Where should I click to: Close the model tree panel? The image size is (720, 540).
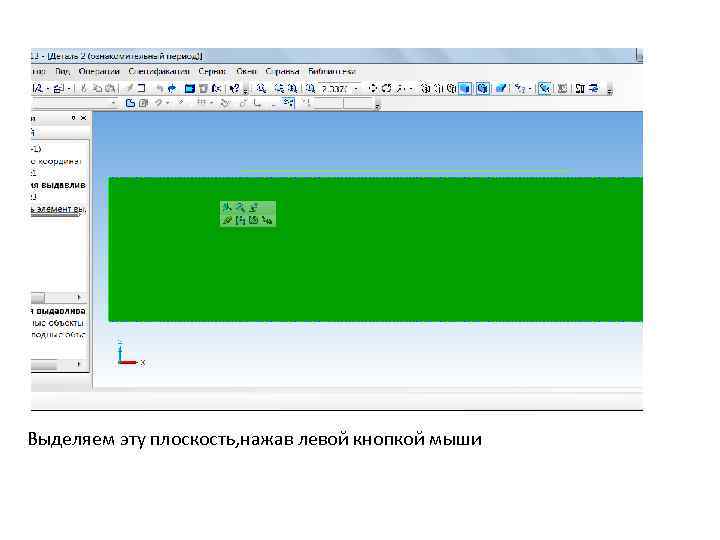(x=83, y=118)
